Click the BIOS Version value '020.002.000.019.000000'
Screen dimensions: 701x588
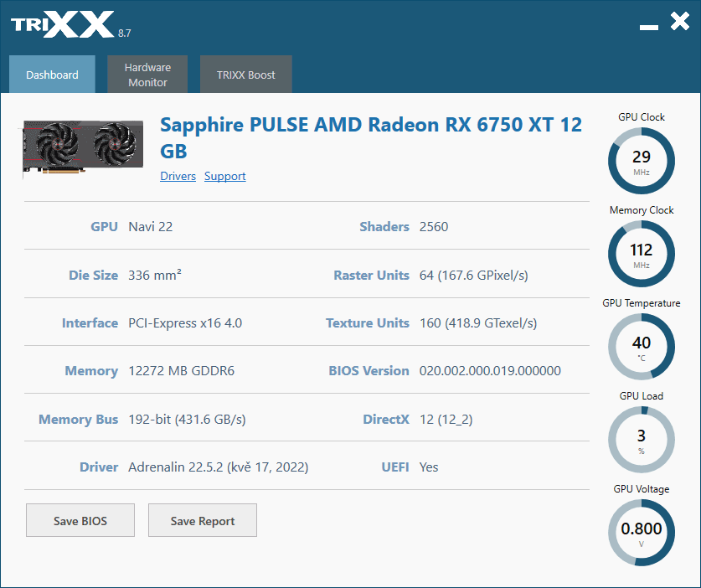[x=490, y=371]
